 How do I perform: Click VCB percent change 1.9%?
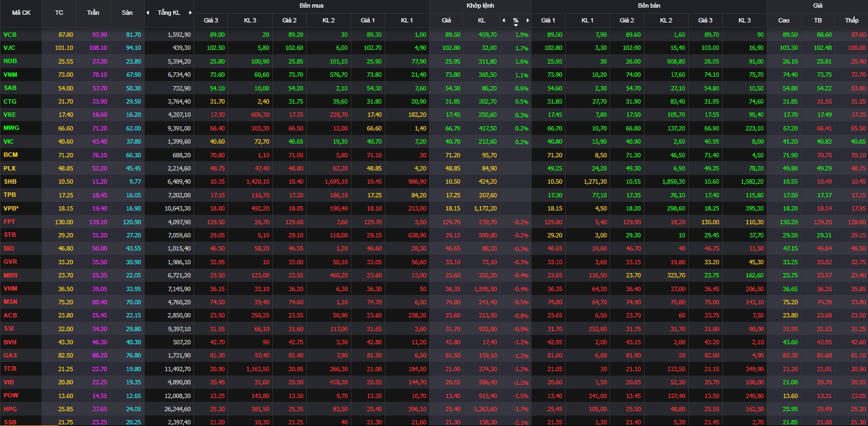522,35
